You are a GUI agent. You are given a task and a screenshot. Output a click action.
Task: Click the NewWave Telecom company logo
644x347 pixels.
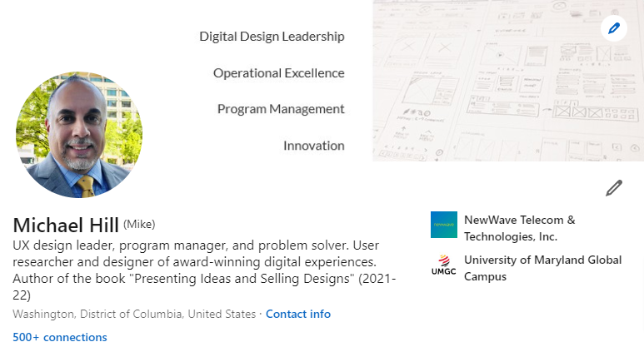tap(444, 225)
